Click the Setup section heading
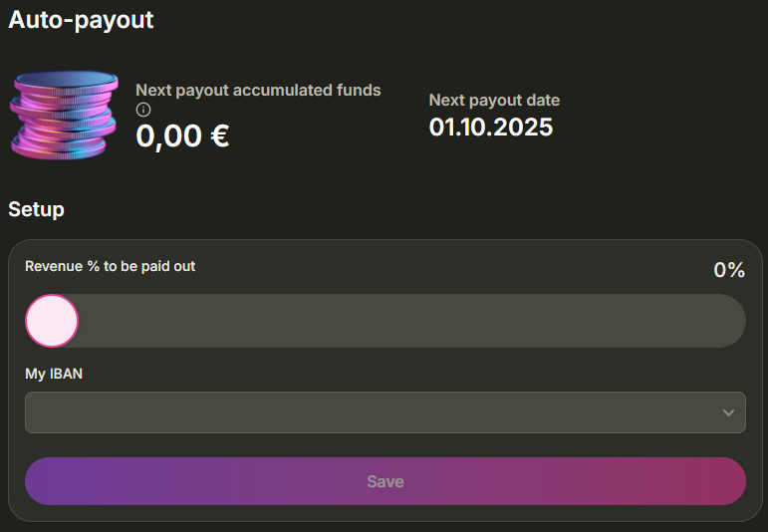This screenshot has width=768, height=532. pos(36,209)
